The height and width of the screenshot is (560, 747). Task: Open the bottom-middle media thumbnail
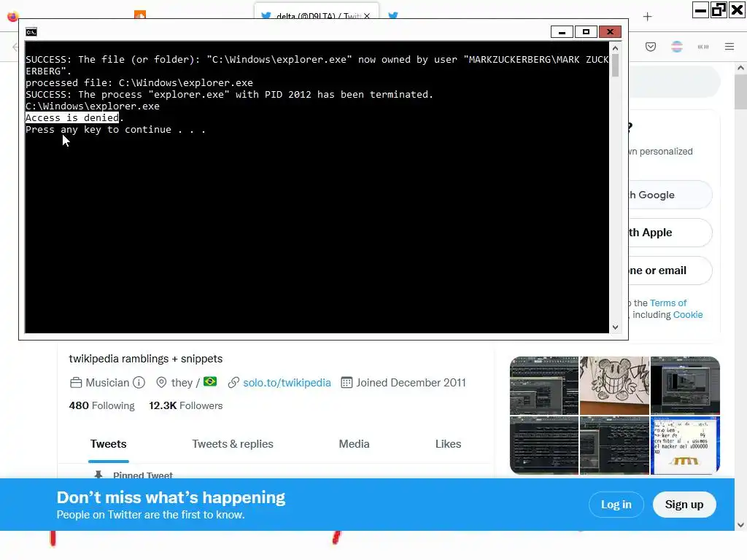click(x=614, y=446)
